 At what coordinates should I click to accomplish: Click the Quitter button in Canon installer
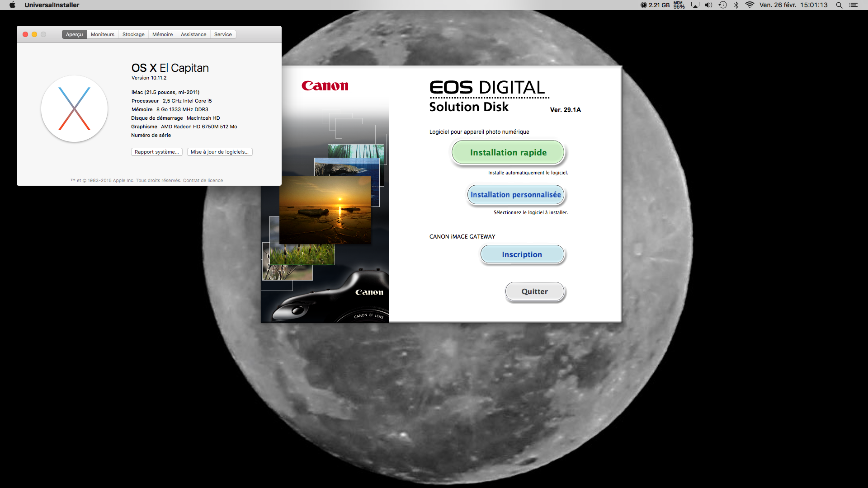(x=535, y=291)
